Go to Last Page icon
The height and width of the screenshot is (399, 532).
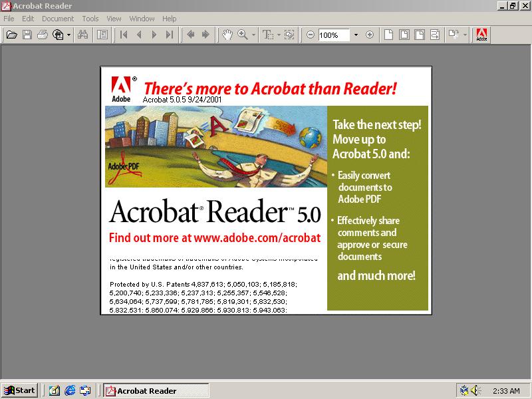click(x=170, y=35)
